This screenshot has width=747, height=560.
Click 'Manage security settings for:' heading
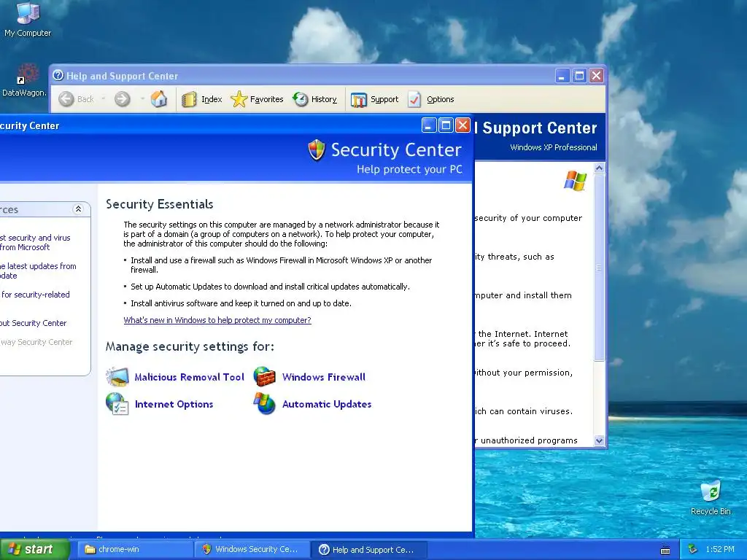[190, 346]
